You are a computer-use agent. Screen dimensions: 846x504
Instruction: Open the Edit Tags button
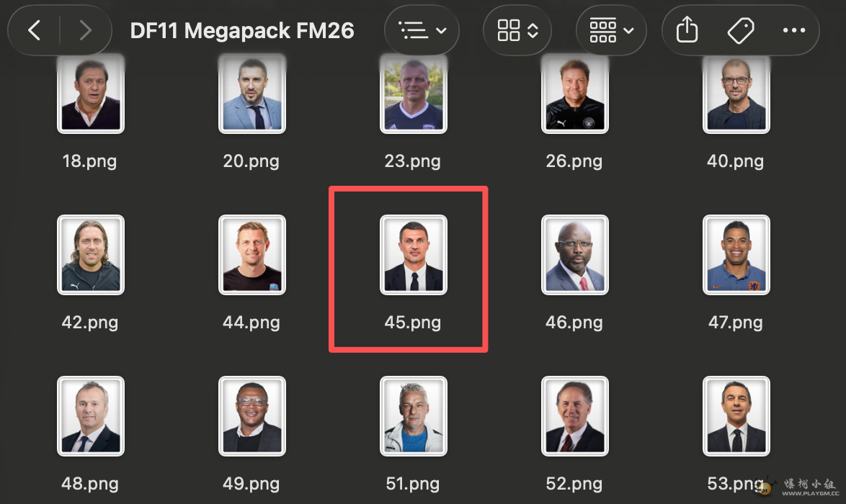(x=740, y=30)
